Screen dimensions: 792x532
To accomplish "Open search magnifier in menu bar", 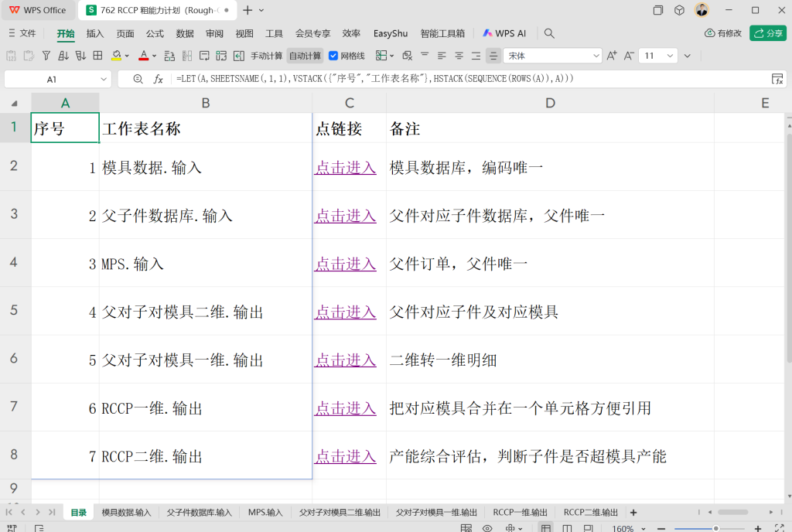I will [549, 33].
